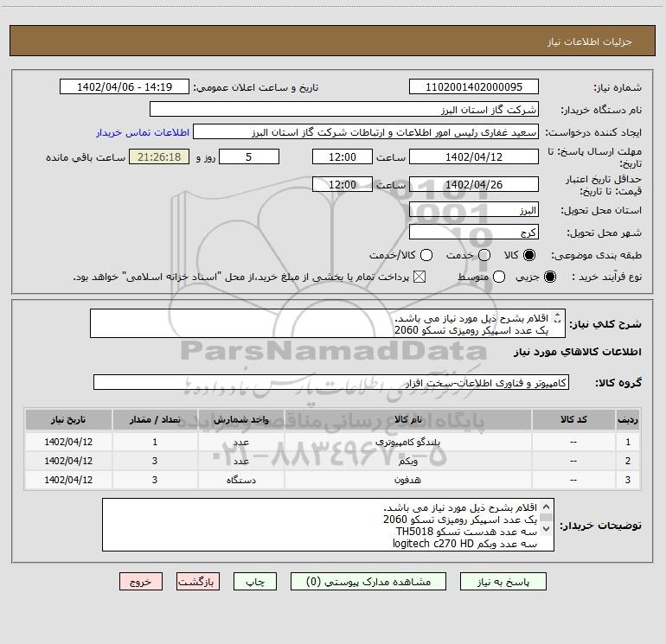Screen dimensions: 666x644
Task: Click the تاریخ نیاز column header
Action: (68, 419)
